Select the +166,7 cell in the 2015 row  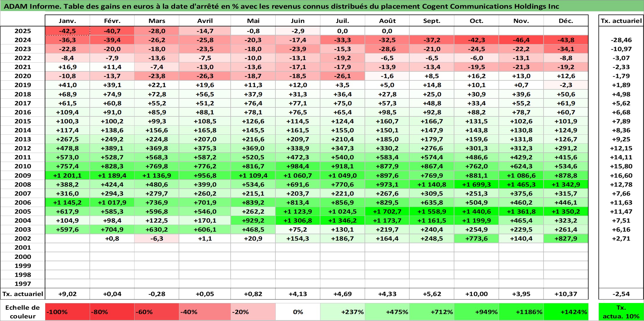point(432,121)
